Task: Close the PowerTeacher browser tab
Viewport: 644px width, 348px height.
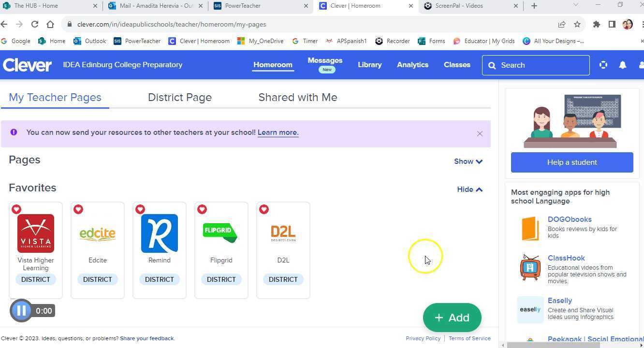Action: [306, 6]
